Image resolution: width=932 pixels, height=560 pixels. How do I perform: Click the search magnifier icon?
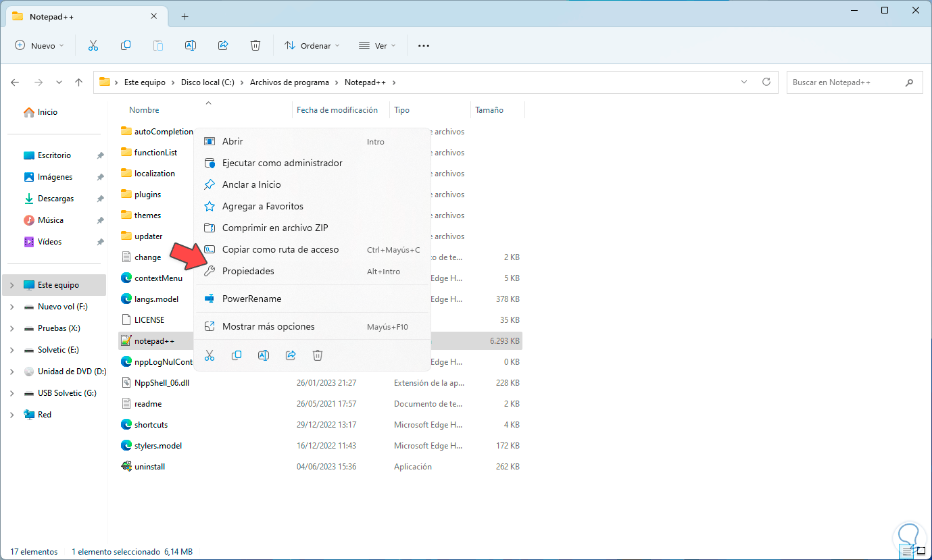pyautogui.click(x=909, y=82)
